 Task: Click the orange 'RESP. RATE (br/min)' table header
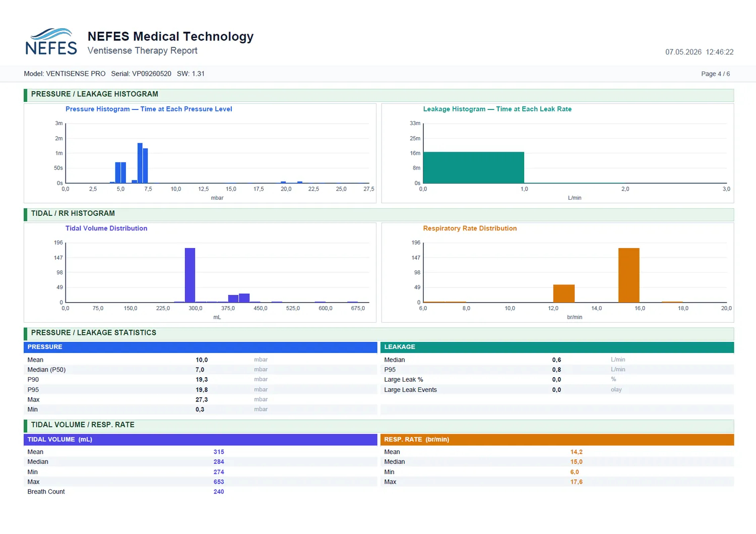click(557, 440)
